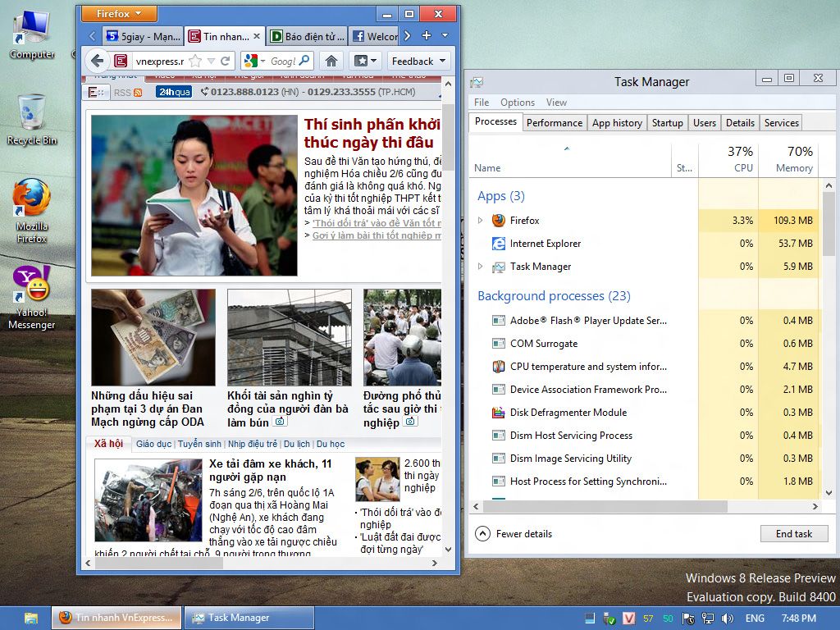Click the CPU temperature process icon

pyautogui.click(x=499, y=367)
